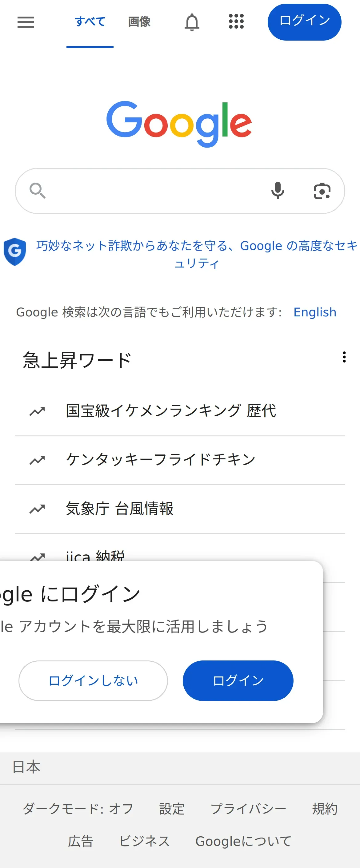Screen dimensions: 360x868
Task: Click trending arrow beside 気象庁 台風情報
Action: [37, 509]
